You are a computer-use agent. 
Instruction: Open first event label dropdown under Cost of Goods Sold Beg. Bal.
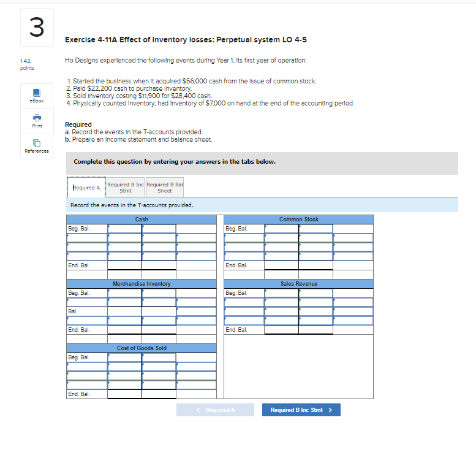coord(87,367)
